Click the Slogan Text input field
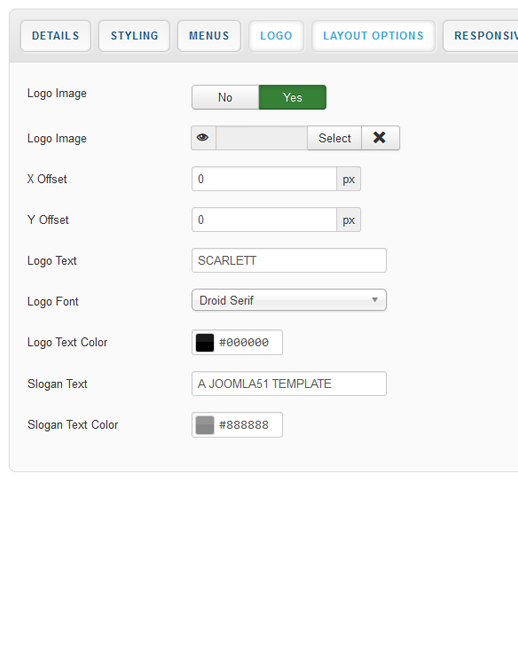518x657 pixels. tap(289, 383)
